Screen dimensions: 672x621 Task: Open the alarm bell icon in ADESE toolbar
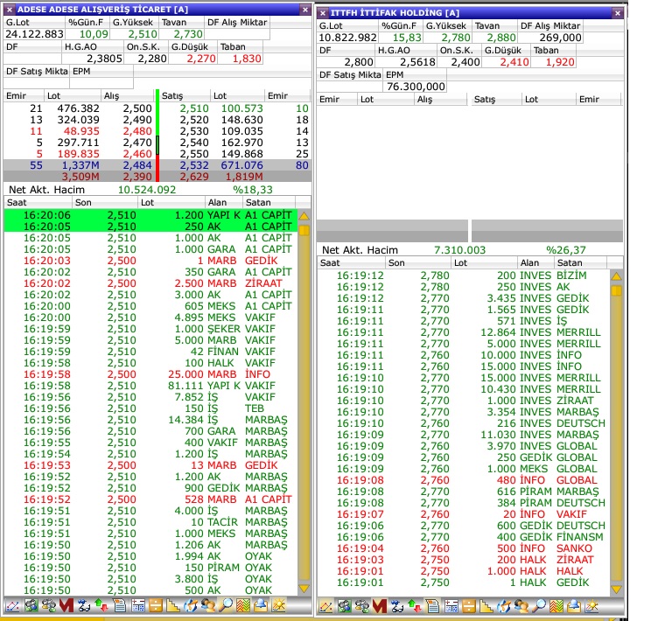[x=261, y=605]
